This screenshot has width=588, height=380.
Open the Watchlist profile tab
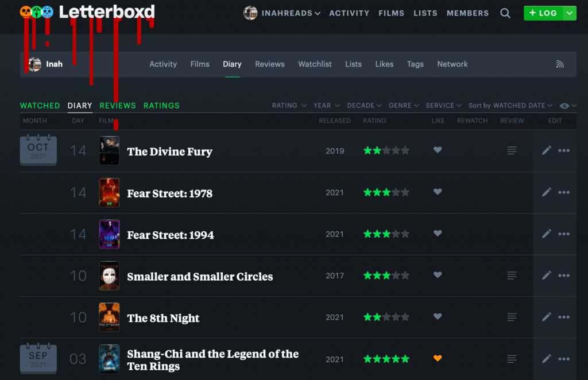pyautogui.click(x=315, y=64)
